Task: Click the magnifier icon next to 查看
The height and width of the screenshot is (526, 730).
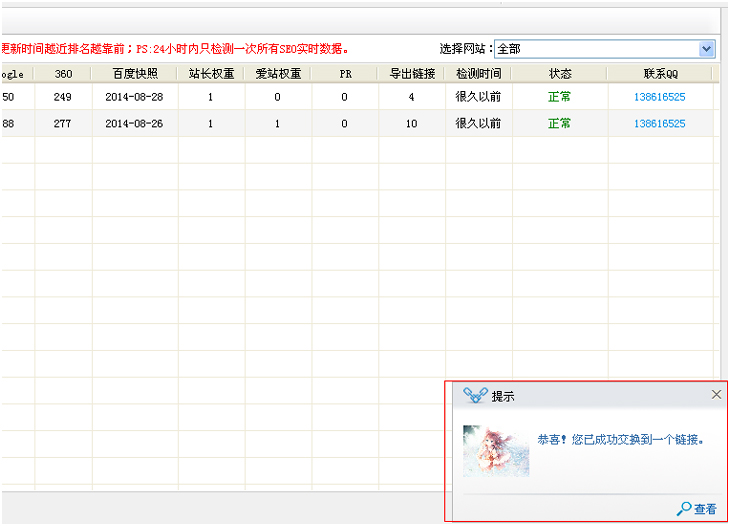Action: [684, 509]
